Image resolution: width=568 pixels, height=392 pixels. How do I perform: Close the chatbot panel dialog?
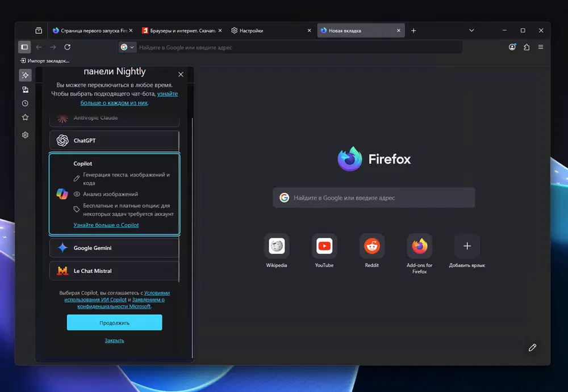tap(181, 74)
